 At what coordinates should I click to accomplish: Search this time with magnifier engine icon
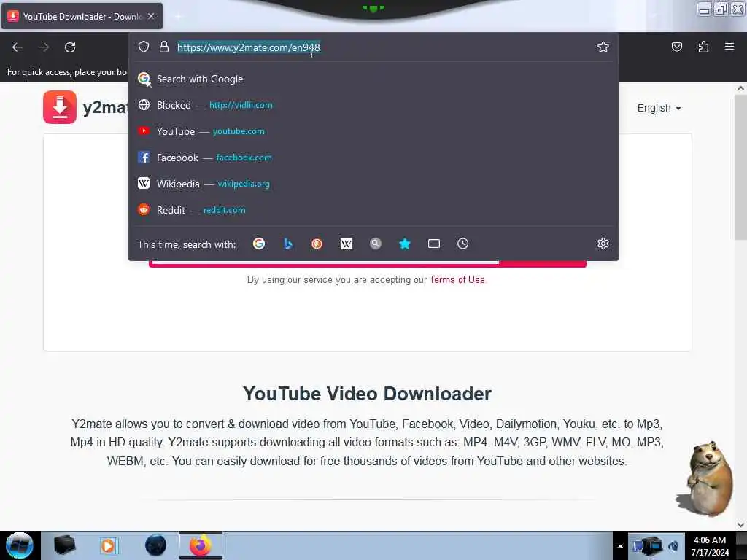[x=376, y=244]
